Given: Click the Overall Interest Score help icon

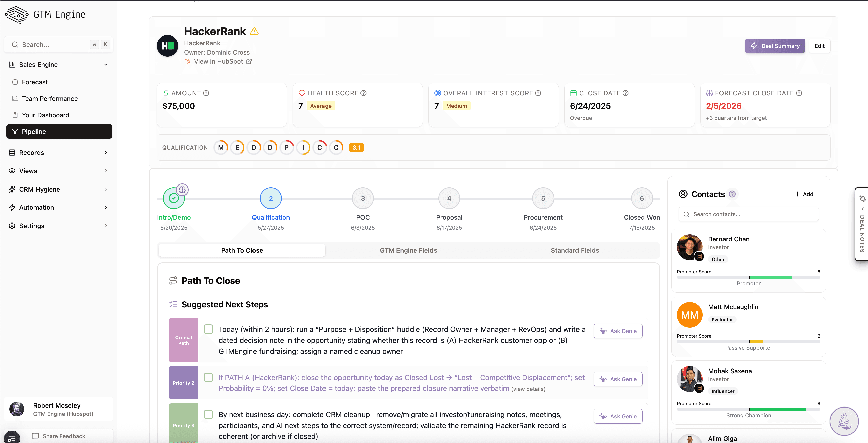Looking at the screenshot, I should tap(538, 93).
